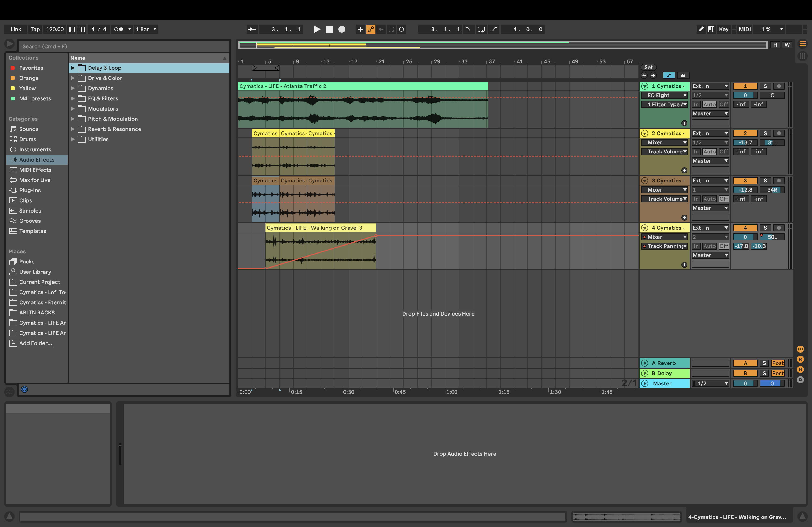Solo the B Delay return track
The width and height of the screenshot is (812, 527).
point(764,374)
